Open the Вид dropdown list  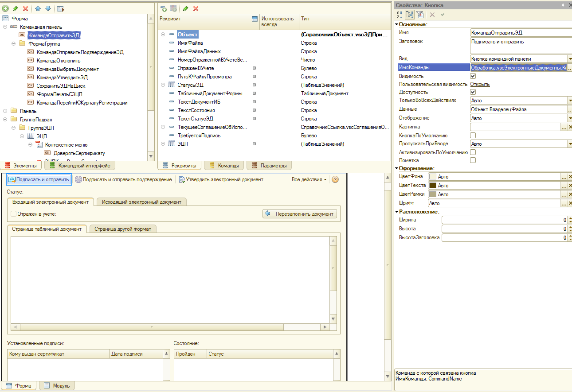569,59
